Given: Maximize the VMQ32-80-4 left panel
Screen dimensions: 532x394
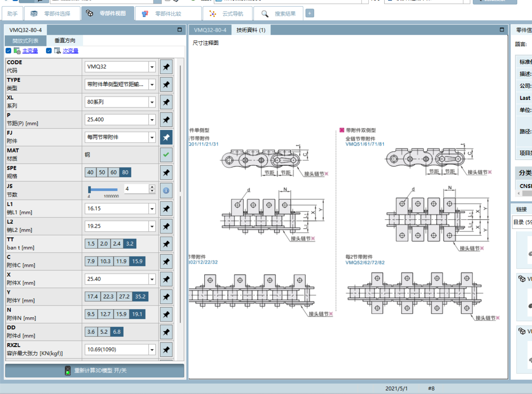Looking at the screenshot, I should (180, 30).
